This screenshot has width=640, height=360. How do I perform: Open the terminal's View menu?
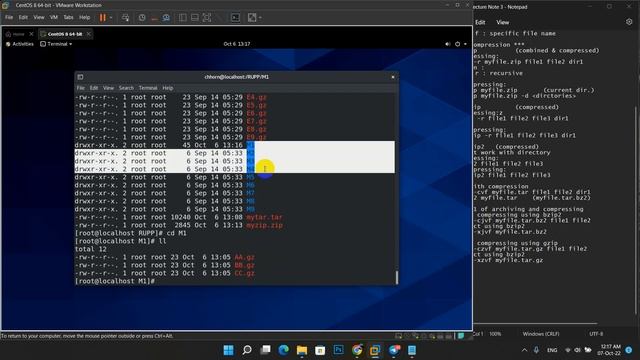(108, 88)
